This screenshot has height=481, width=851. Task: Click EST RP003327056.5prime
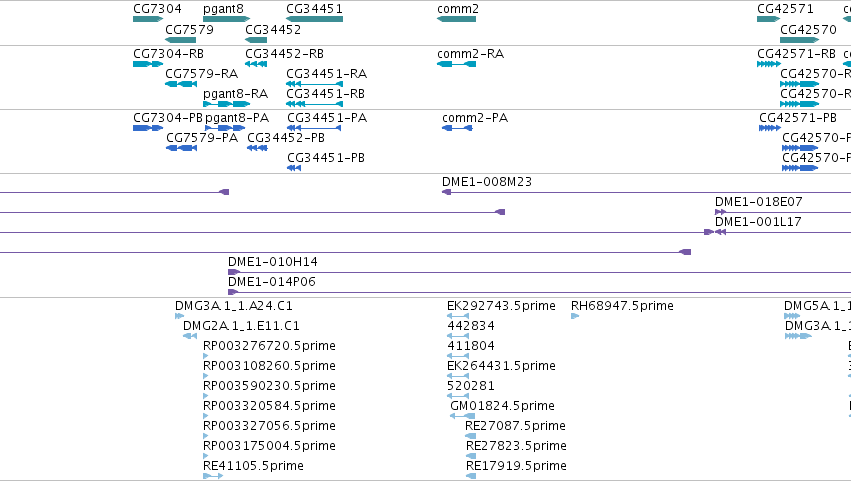269,426
